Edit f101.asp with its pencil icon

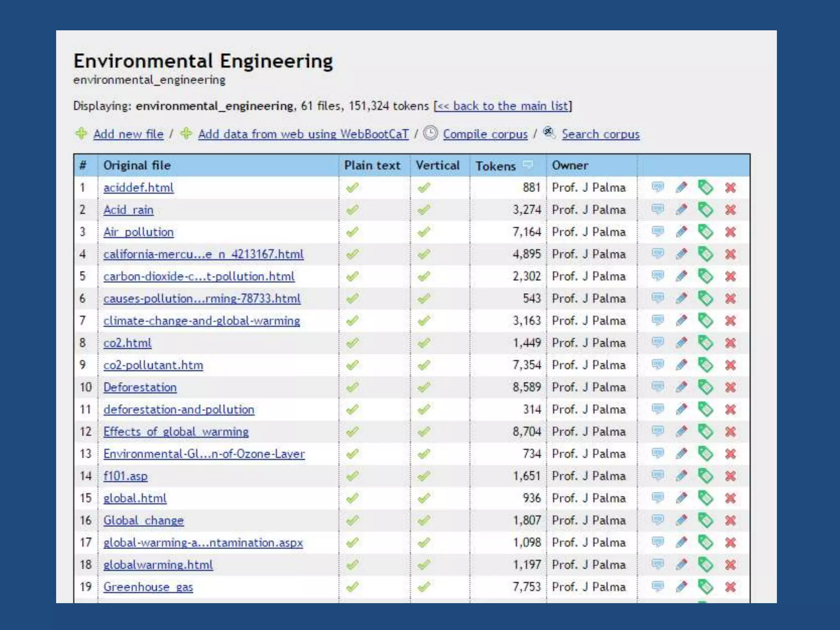coord(681,476)
